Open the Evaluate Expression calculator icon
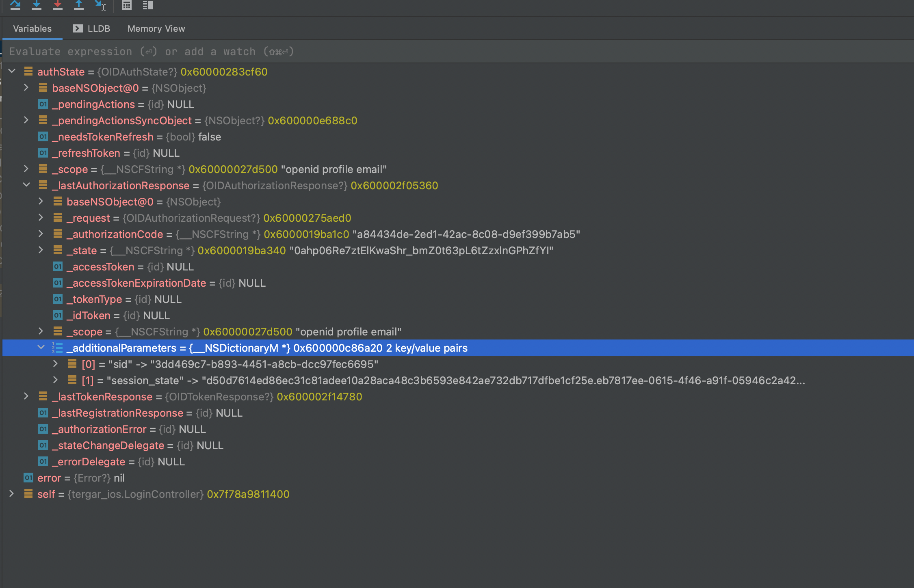Image resolution: width=914 pixels, height=588 pixels. coord(127,5)
